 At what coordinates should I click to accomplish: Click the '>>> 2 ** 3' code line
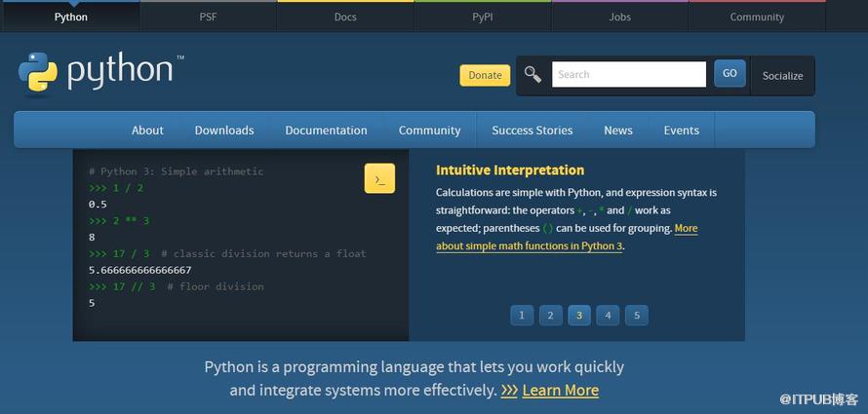pyautogui.click(x=119, y=220)
